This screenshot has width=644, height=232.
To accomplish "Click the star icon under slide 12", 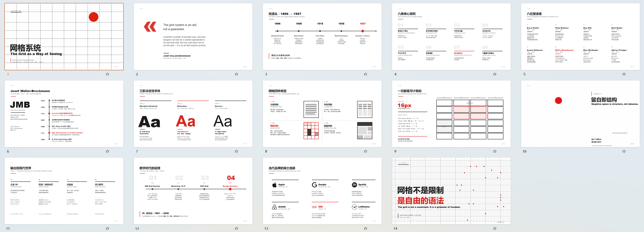I will tap(236, 228).
